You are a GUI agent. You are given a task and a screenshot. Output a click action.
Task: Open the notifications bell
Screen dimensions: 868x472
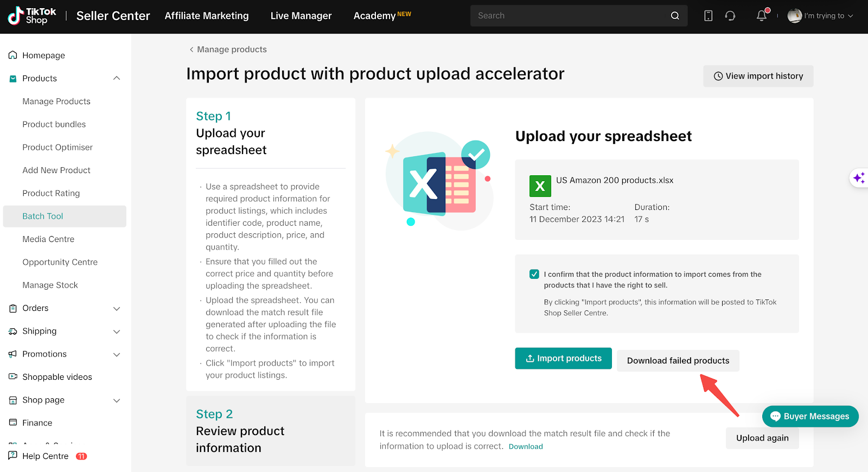tap(762, 16)
